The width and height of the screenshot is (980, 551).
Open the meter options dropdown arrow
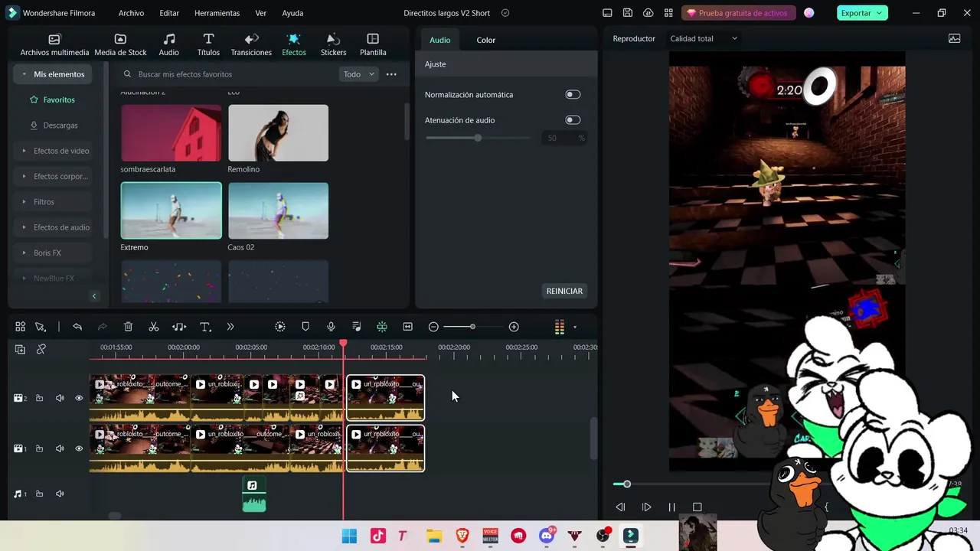coord(575,328)
